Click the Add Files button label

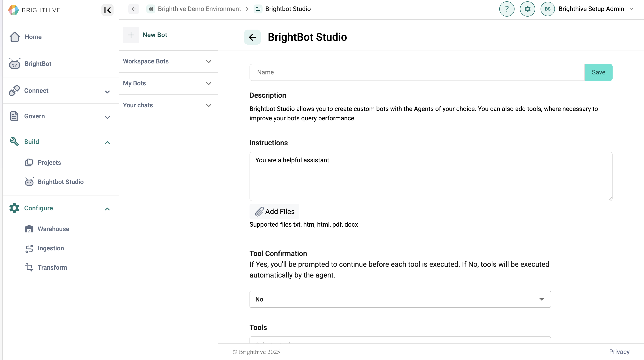click(280, 212)
